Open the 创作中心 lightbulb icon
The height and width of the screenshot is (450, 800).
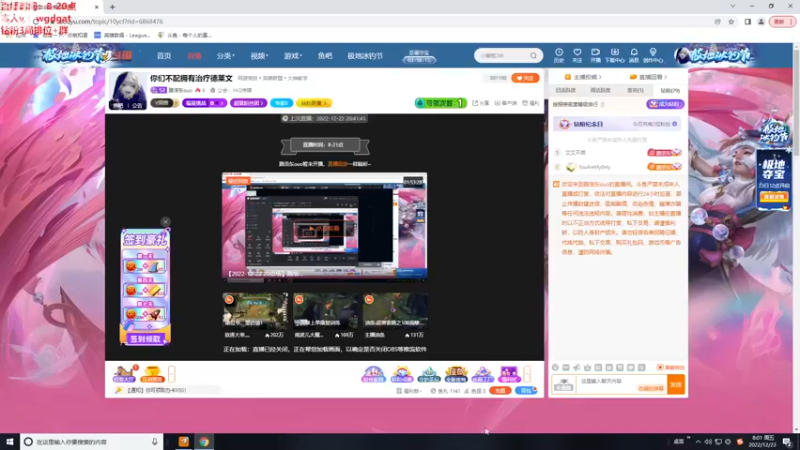653,55
